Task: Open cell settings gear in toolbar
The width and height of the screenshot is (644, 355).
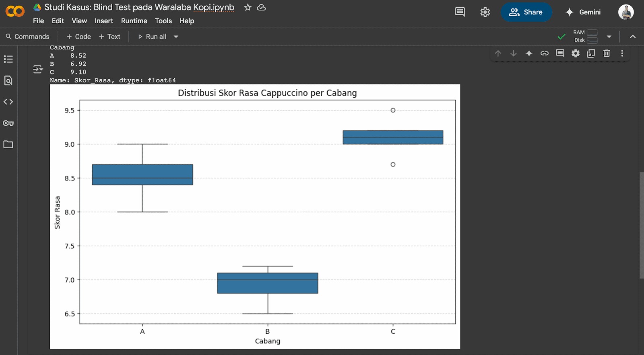Action: coord(576,53)
